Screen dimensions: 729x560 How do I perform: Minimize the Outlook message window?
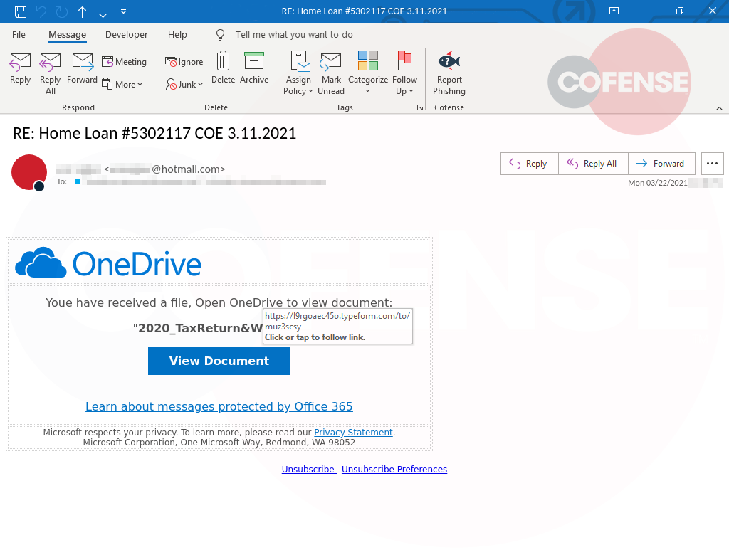[x=646, y=11]
